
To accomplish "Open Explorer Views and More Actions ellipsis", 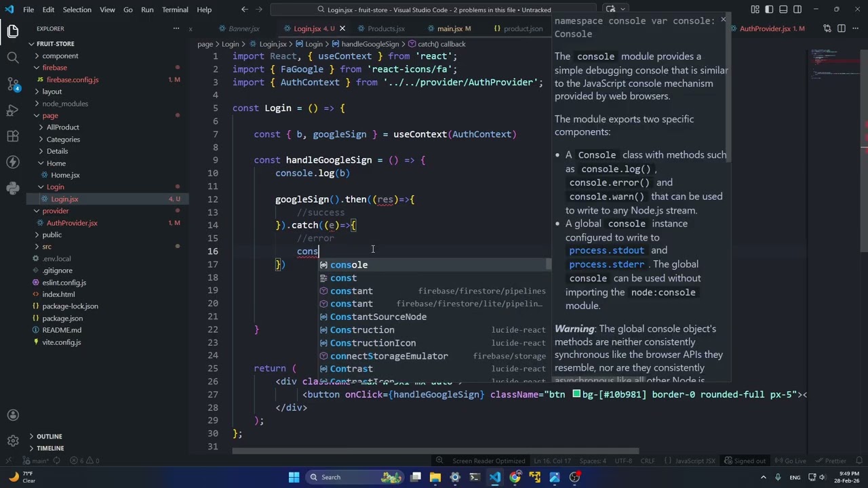I will [176, 28].
